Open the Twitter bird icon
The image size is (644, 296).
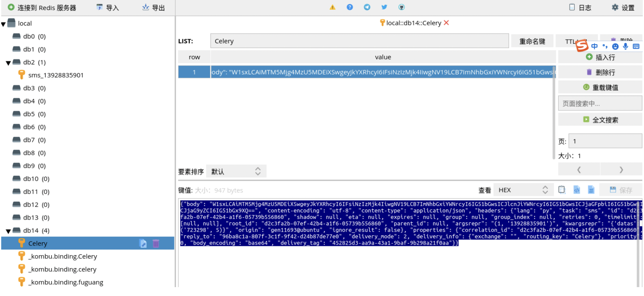tap(384, 7)
